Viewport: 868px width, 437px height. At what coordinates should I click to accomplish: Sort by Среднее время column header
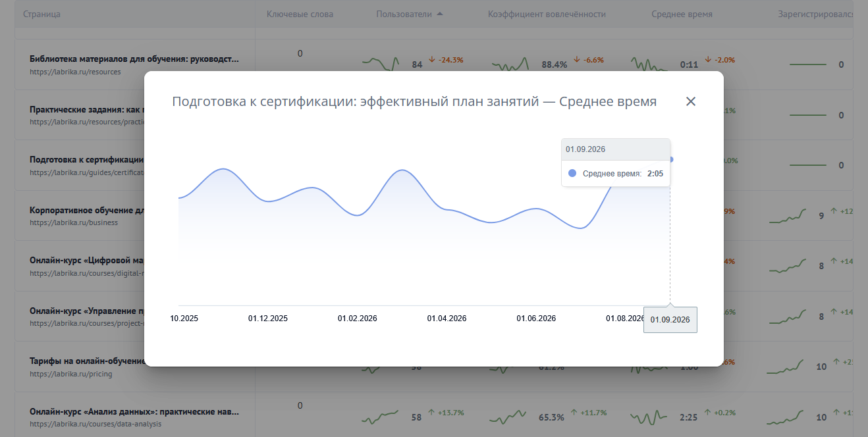coord(682,14)
